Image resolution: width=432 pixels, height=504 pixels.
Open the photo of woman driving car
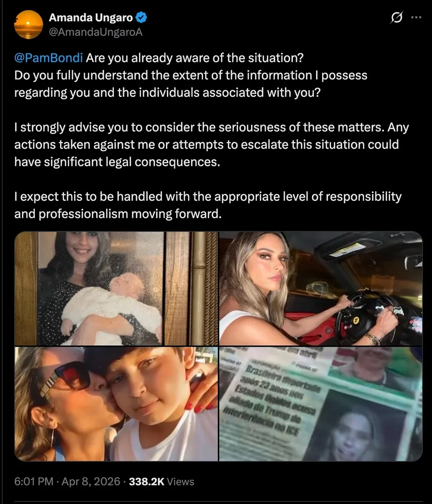point(321,288)
